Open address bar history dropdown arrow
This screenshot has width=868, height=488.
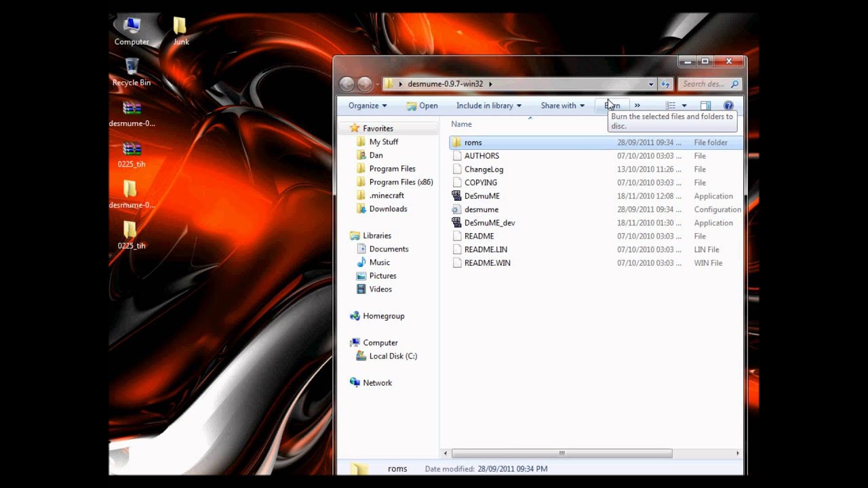651,84
